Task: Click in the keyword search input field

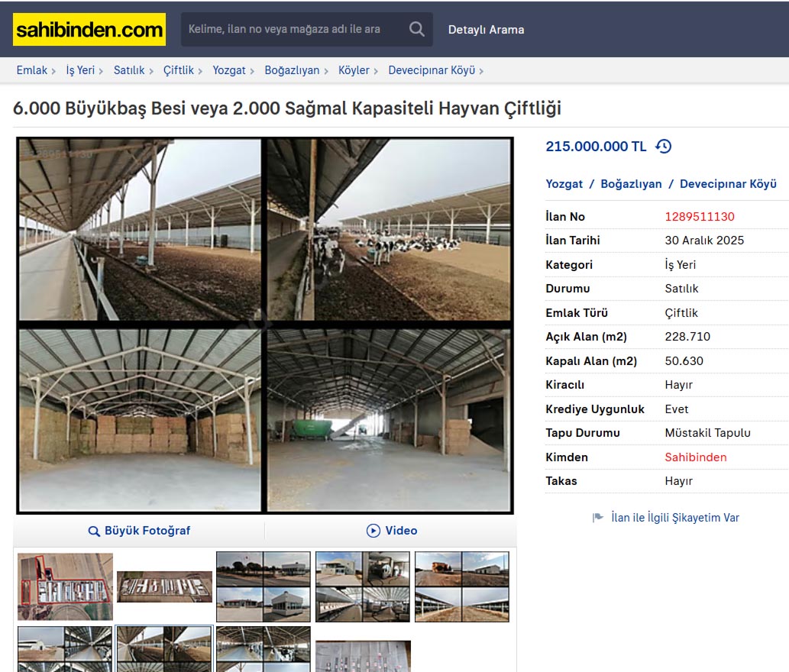Action: point(290,29)
